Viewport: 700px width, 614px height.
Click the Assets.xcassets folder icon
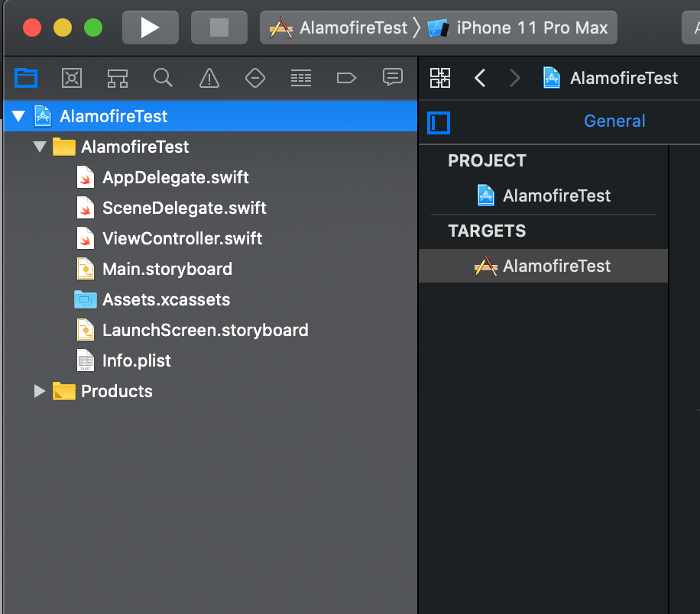point(86,299)
